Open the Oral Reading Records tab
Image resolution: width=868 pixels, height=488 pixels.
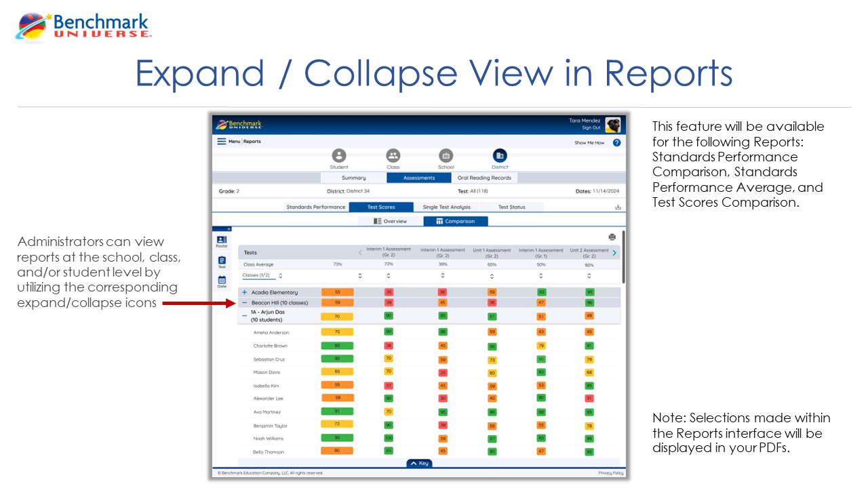click(485, 178)
